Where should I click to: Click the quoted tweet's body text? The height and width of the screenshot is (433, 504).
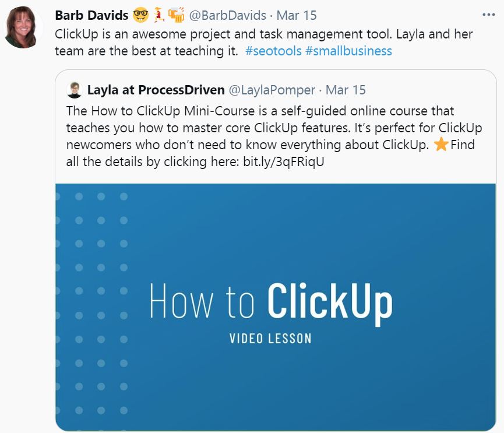click(274, 136)
